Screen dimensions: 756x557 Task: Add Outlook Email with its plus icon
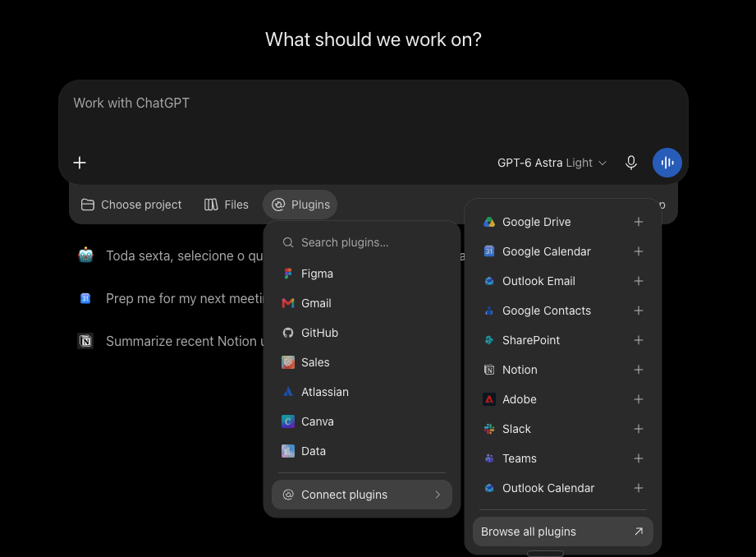[639, 281]
